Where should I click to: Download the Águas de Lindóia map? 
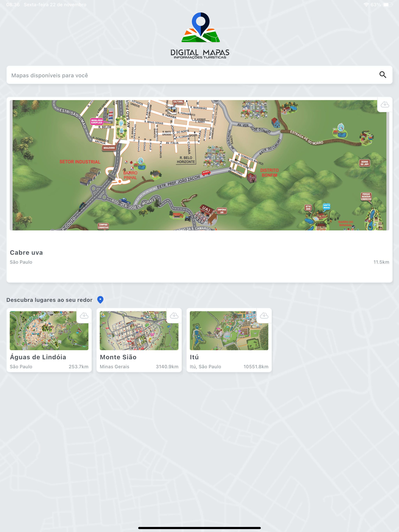pyautogui.click(x=84, y=315)
